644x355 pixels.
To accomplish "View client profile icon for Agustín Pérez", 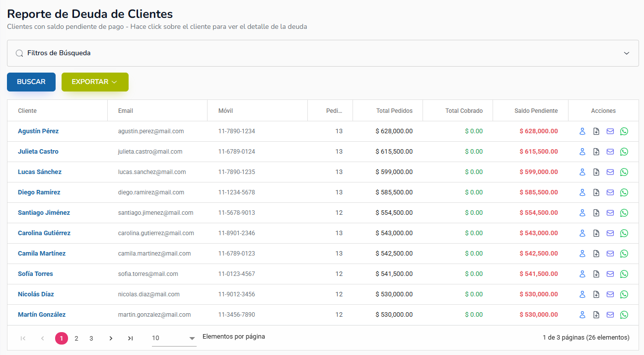I will (582, 131).
